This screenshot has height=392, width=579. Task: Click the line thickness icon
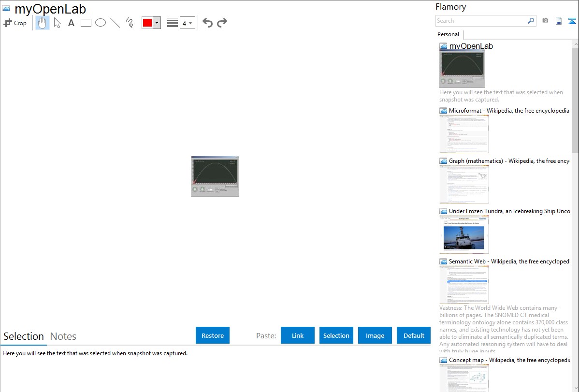(x=173, y=23)
